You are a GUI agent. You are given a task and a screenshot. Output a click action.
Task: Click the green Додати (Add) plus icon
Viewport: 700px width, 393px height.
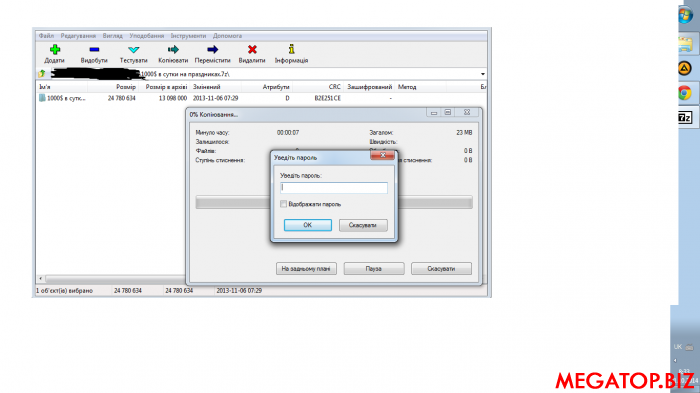tap(55, 50)
